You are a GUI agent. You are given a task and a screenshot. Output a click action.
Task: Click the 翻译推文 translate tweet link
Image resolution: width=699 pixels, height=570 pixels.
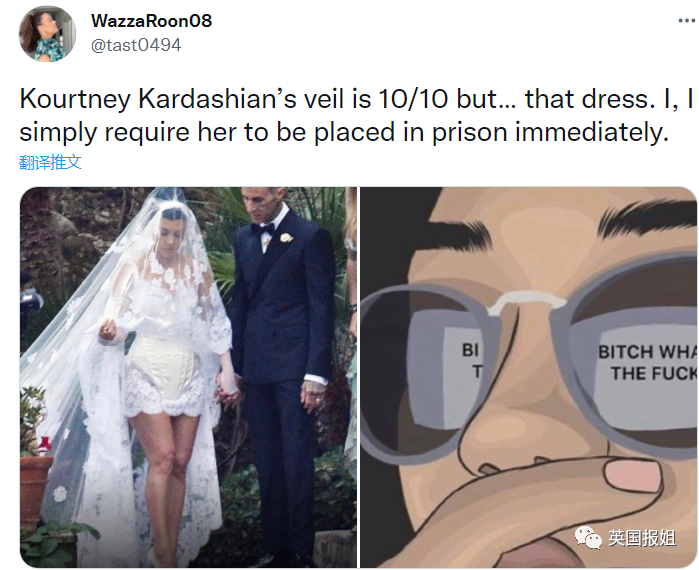tap(50, 162)
